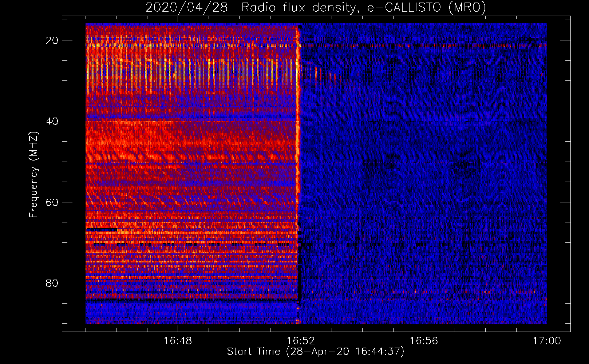Image resolution: width=589 pixels, height=364 pixels.
Task: Click the 40 MHz frequency tick label
Action: pyautogui.click(x=52, y=121)
